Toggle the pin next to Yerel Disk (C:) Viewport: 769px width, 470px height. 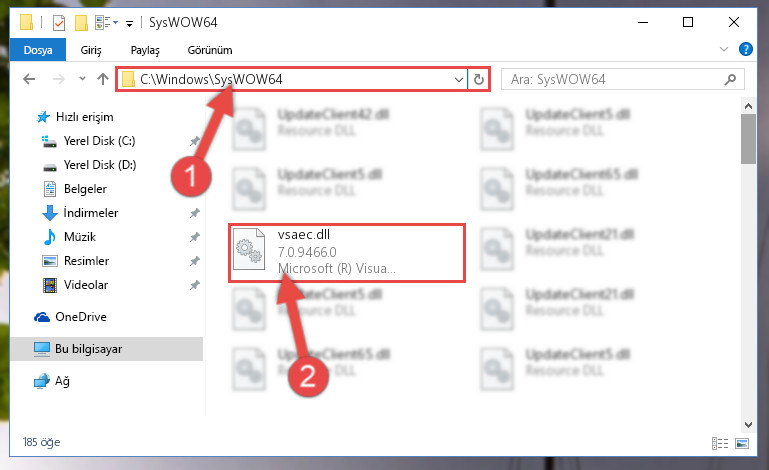(x=195, y=141)
